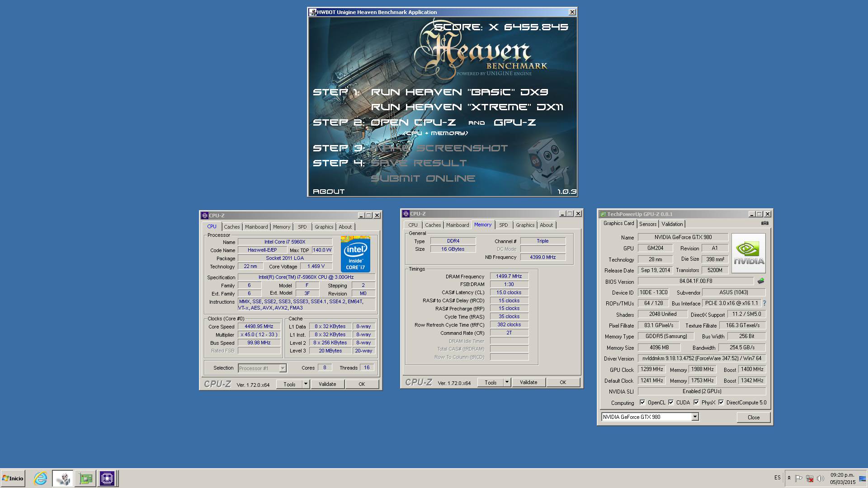Toggle the CUDA checkbox
Viewport: 868px width, 488px height.
671,402
